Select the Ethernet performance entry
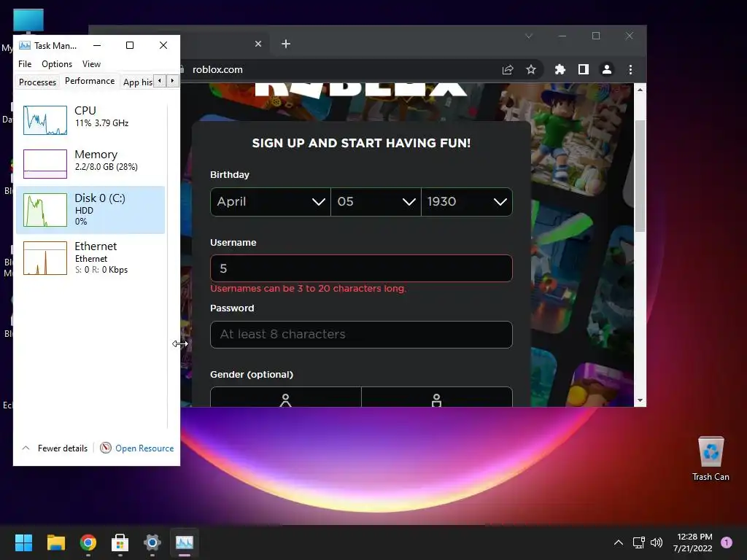The width and height of the screenshot is (747, 560). point(90,258)
